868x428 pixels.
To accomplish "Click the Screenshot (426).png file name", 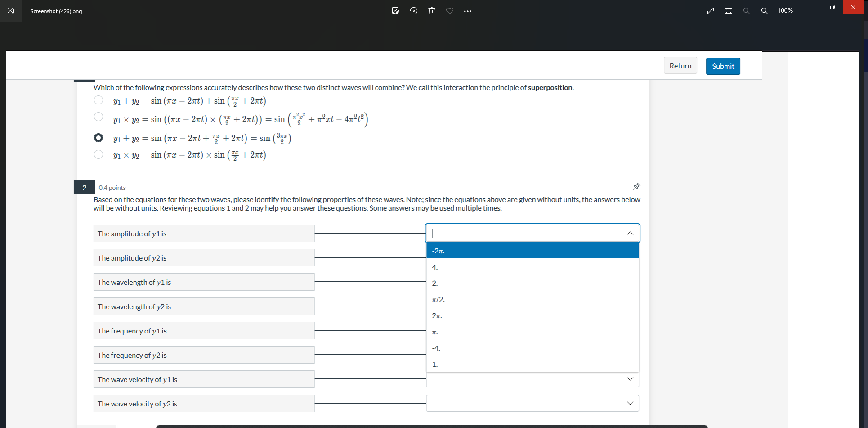I will (56, 11).
